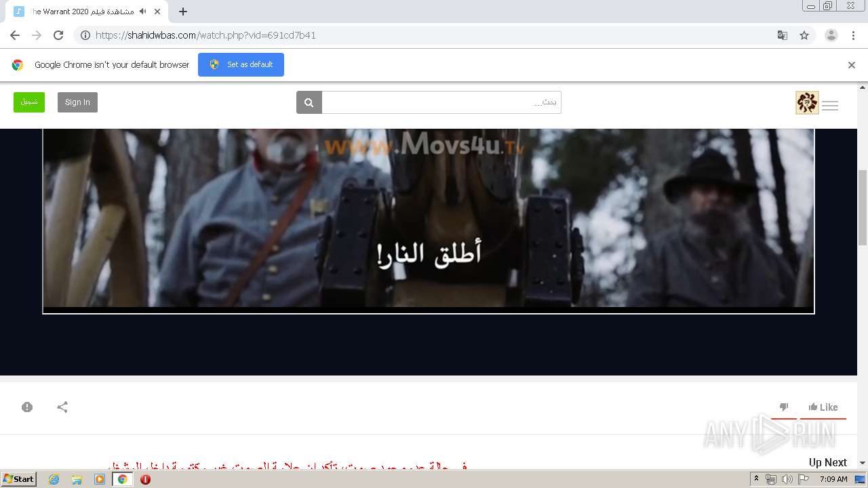This screenshot has width=868, height=488.
Task: Select Chrome in the taskbar
Action: click(x=123, y=479)
